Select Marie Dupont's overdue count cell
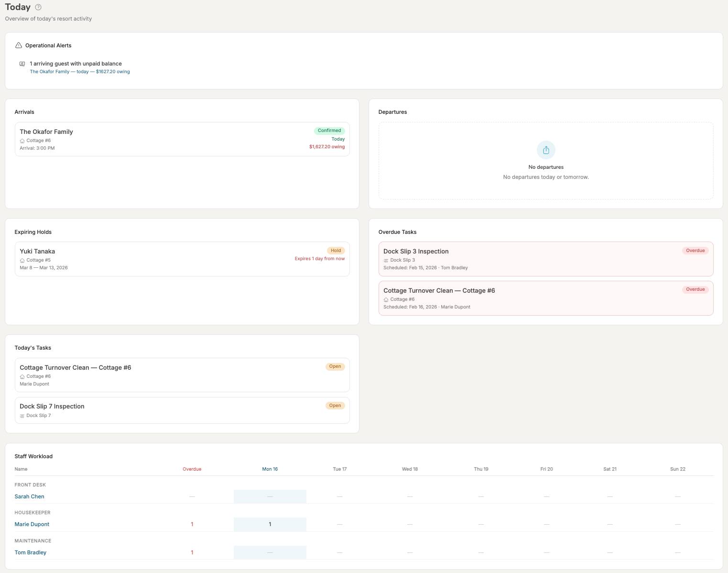 coord(192,524)
